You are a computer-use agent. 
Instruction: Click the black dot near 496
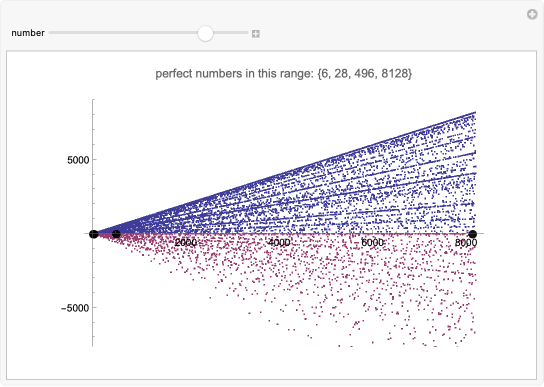(x=117, y=234)
